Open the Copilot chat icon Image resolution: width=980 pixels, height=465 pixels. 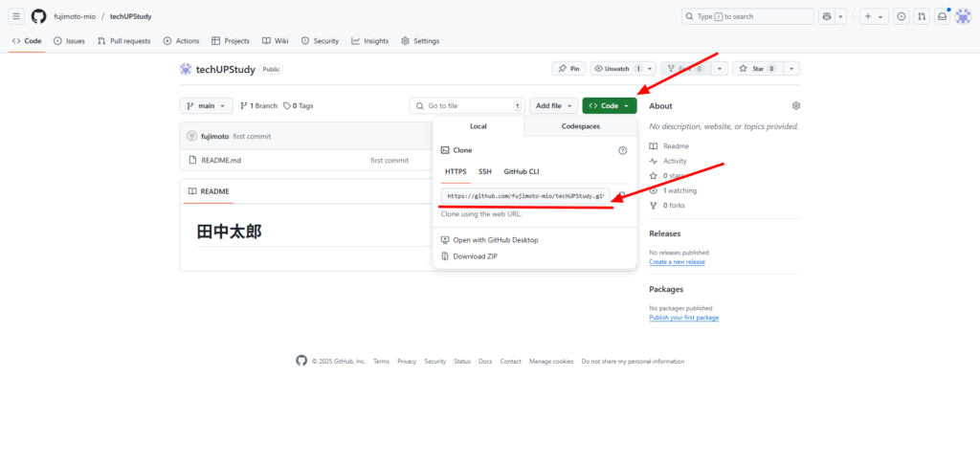tap(826, 16)
